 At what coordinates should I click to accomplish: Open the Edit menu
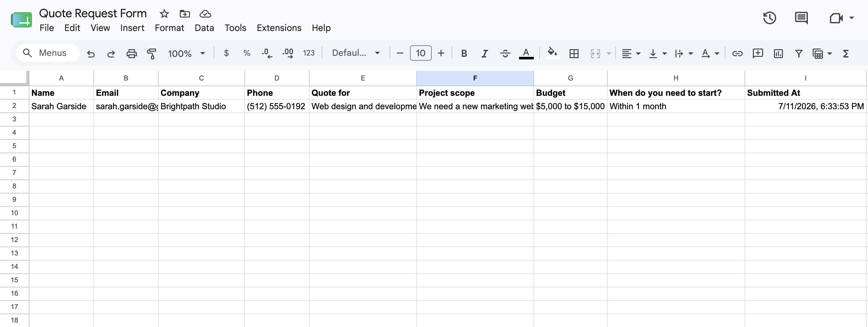coord(72,28)
